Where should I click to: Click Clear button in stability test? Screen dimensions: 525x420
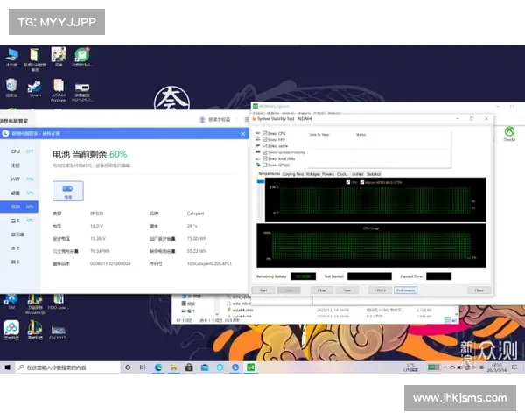pos(321,290)
